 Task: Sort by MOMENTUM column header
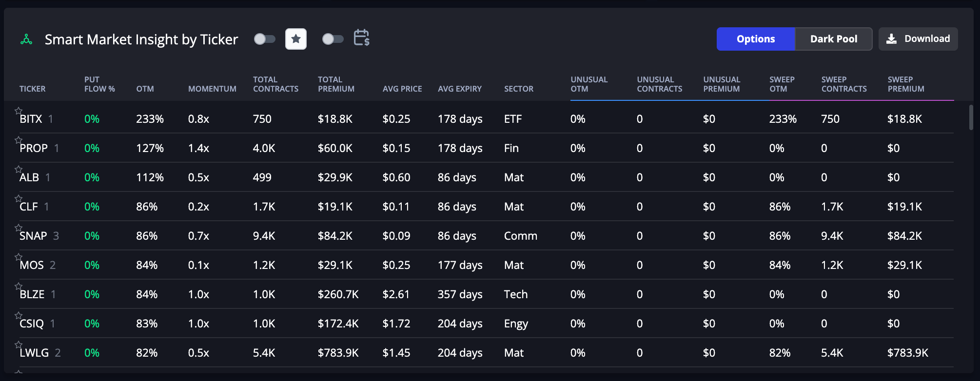click(x=212, y=89)
